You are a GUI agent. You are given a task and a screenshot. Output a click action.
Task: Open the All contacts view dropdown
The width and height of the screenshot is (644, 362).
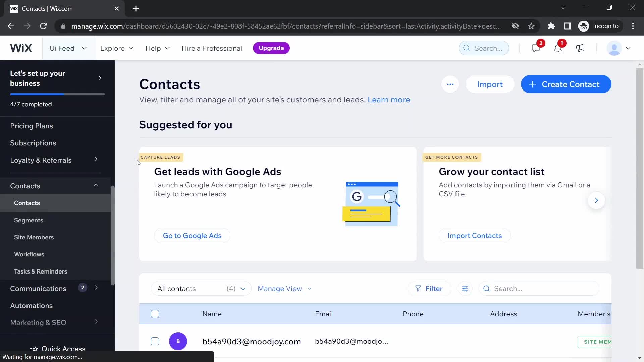coord(201,289)
